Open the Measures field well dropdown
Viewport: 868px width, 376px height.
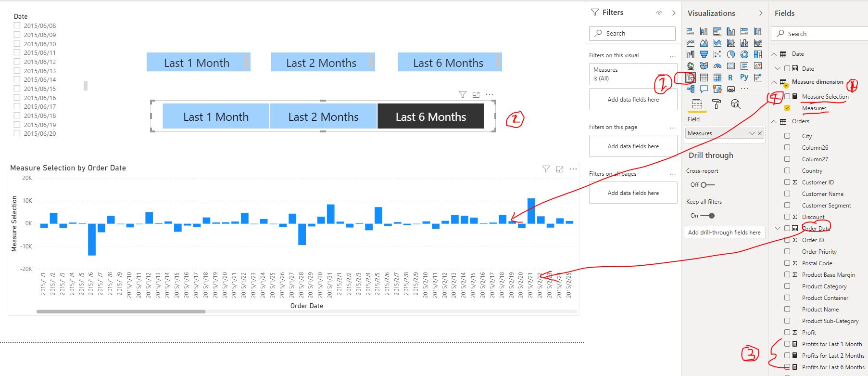tap(752, 133)
